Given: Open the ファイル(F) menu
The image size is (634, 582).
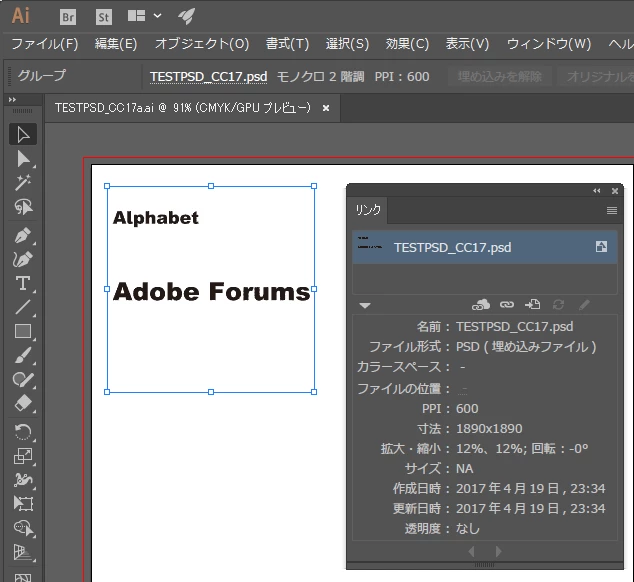Looking at the screenshot, I should 45,44.
